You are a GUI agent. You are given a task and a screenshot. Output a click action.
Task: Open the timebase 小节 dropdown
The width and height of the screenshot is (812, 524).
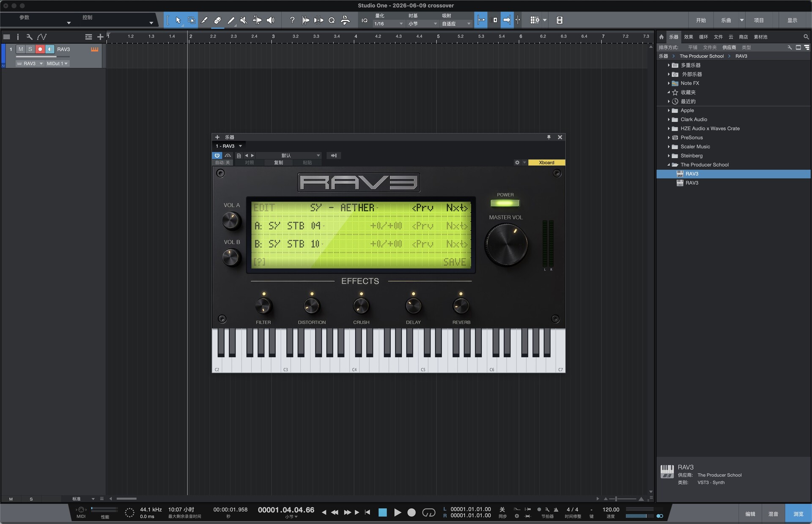click(x=422, y=24)
